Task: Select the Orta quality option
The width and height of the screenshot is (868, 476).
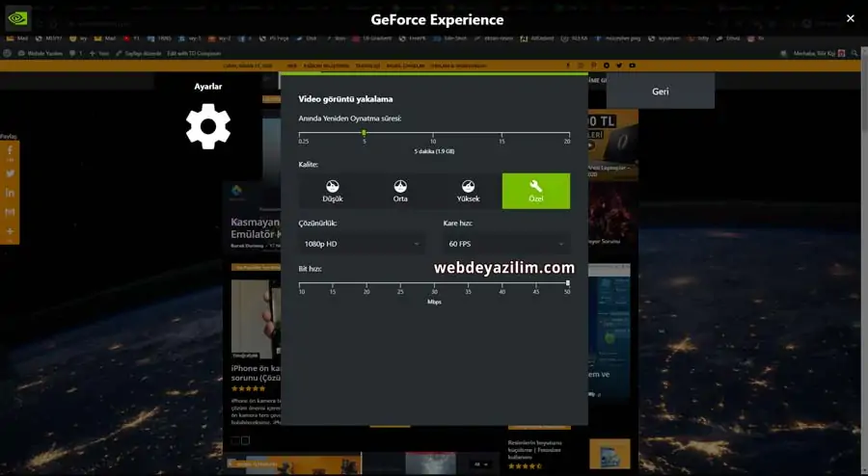Action: coord(400,192)
